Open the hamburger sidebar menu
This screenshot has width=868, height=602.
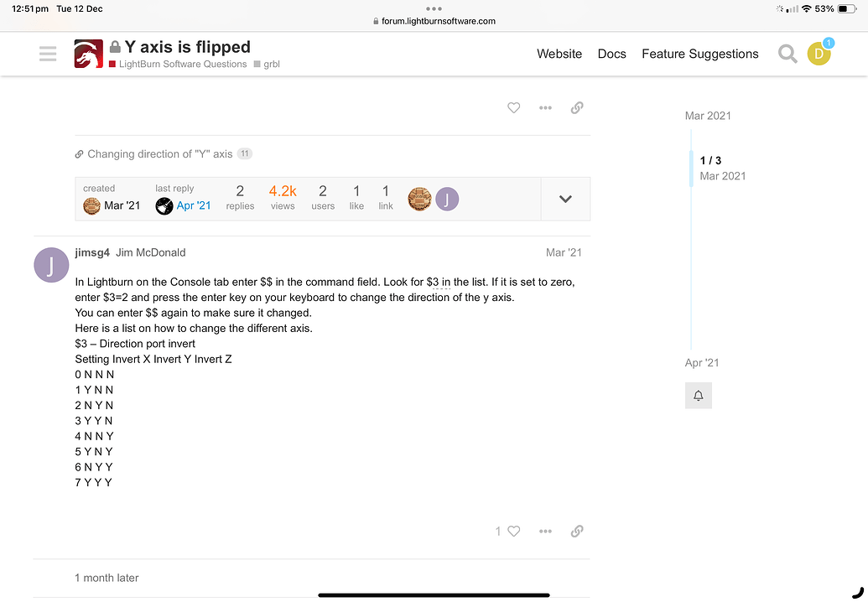(x=48, y=54)
